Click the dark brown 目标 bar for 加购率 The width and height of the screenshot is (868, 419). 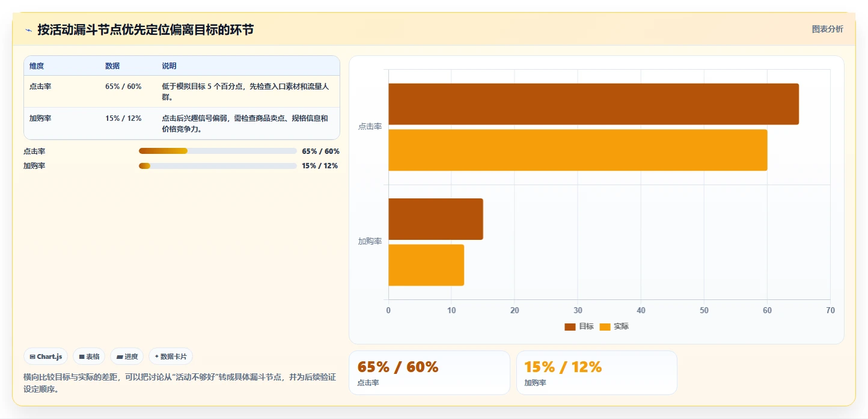tap(436, 219)
